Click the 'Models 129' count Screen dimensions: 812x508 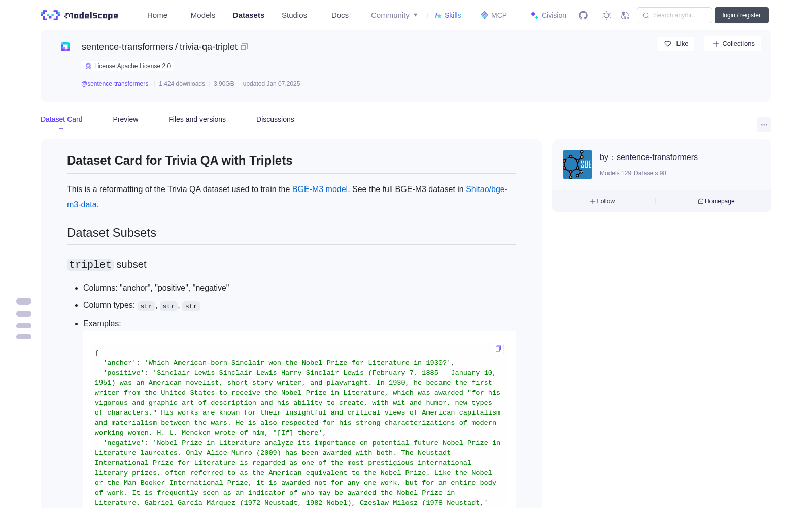click(x=616, y=173)
